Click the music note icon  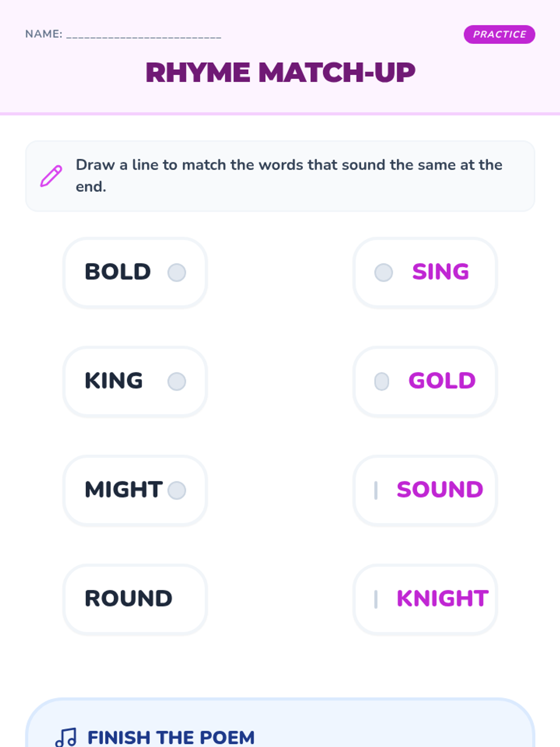coord(66,737)
